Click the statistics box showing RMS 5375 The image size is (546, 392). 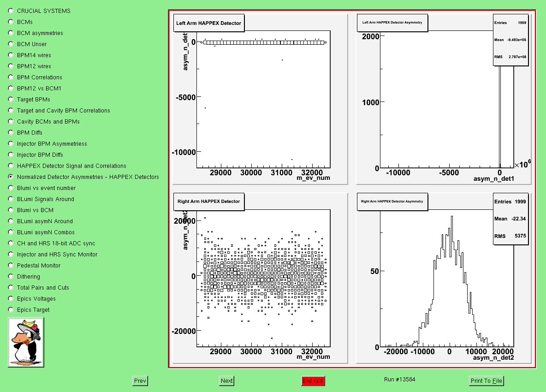coord(510,219)
